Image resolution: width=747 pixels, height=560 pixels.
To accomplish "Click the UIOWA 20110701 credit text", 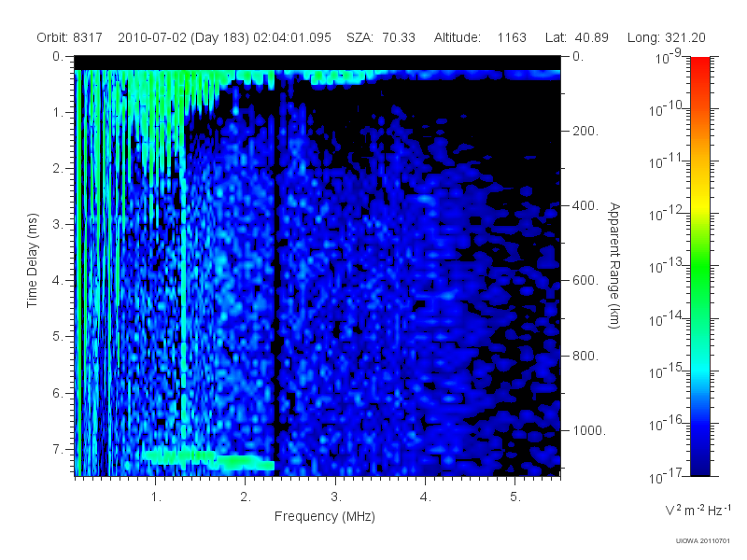I will pyautogui.click(x=702, y=541).
